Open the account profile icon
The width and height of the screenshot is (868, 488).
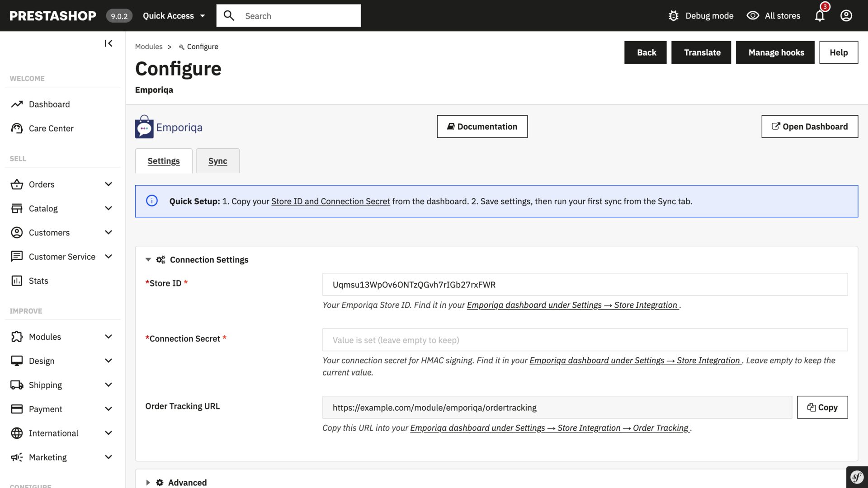(846, 15)
